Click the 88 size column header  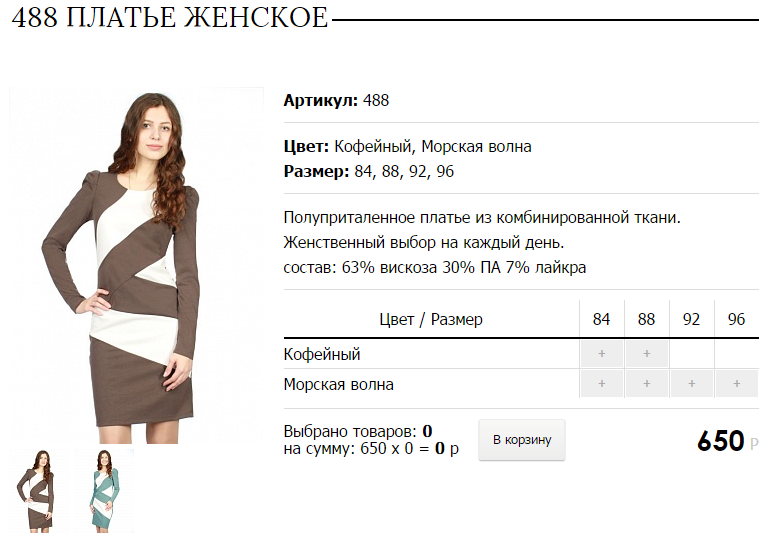tap(647, 319)
